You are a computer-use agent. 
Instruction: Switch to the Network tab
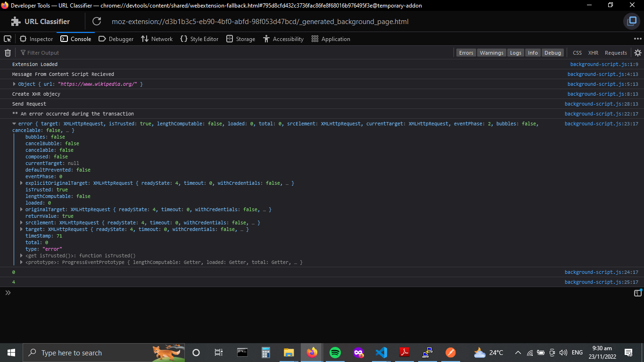(x=157, y=39)
